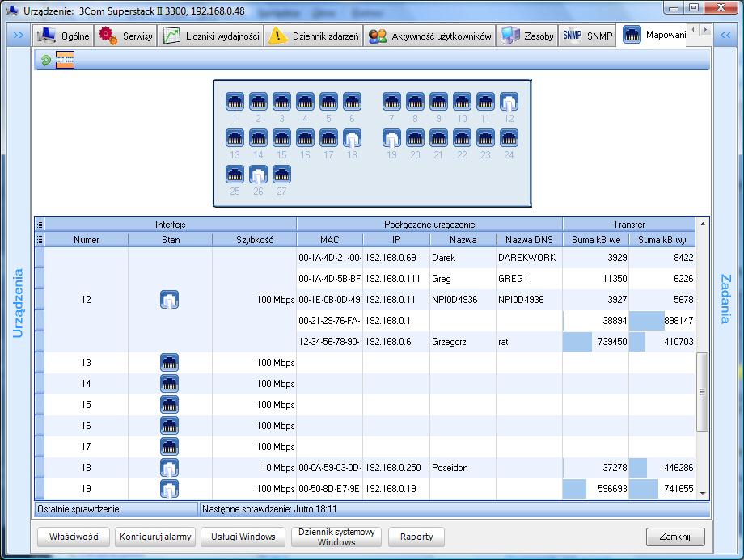This screenshot has width=744, height=560.
Task: Open the Ogólne tab
Action: (x=63, y=36)
